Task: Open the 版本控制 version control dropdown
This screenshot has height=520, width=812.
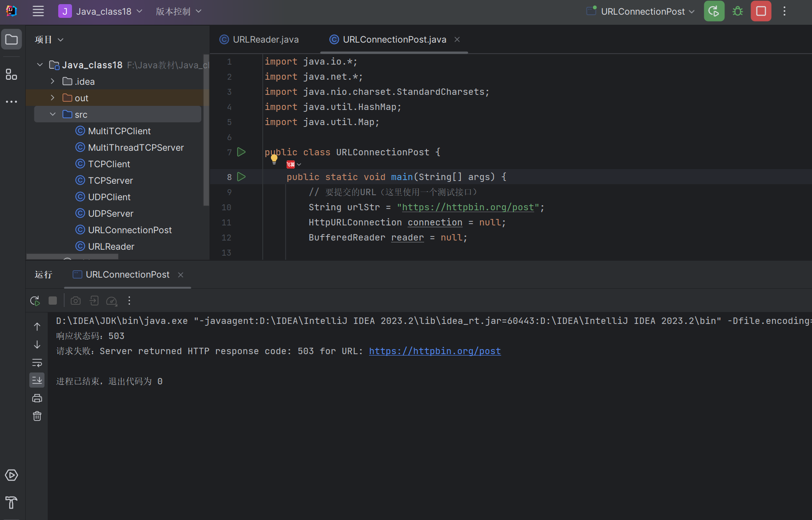Action: 178,11
